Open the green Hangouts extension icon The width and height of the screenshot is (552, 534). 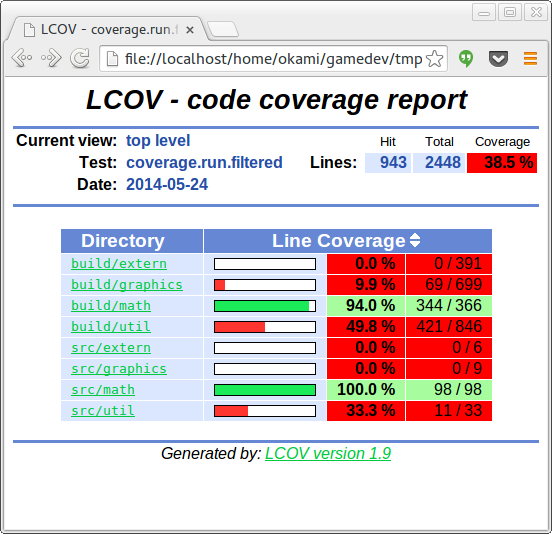pos(466,58)
